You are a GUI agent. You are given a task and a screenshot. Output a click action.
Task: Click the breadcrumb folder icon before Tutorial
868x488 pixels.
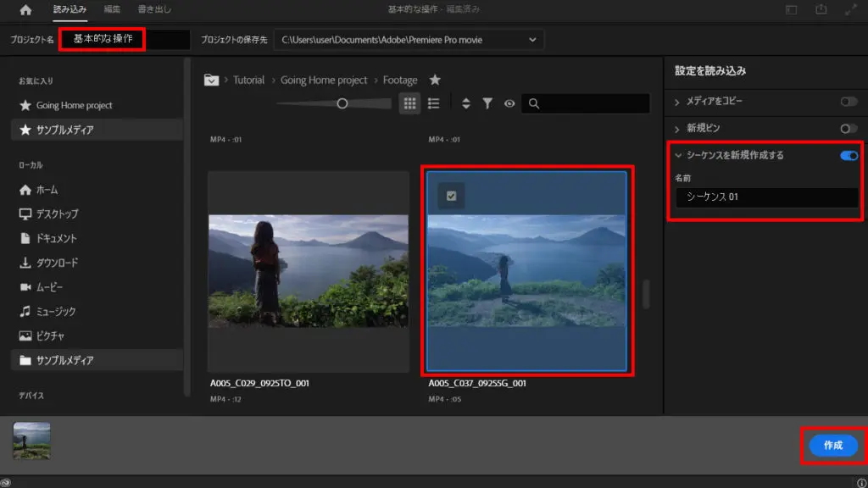pos(212,80)
